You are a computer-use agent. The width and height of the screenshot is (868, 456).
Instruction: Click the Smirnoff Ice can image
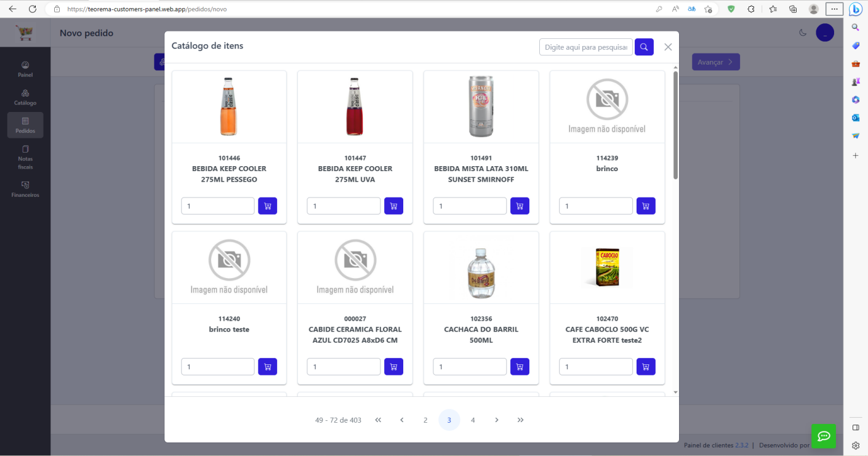tap(481, 106)
